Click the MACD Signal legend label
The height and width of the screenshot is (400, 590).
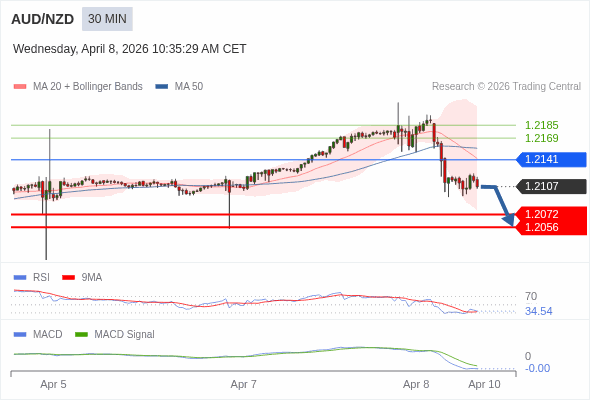[x=125, y=335]
